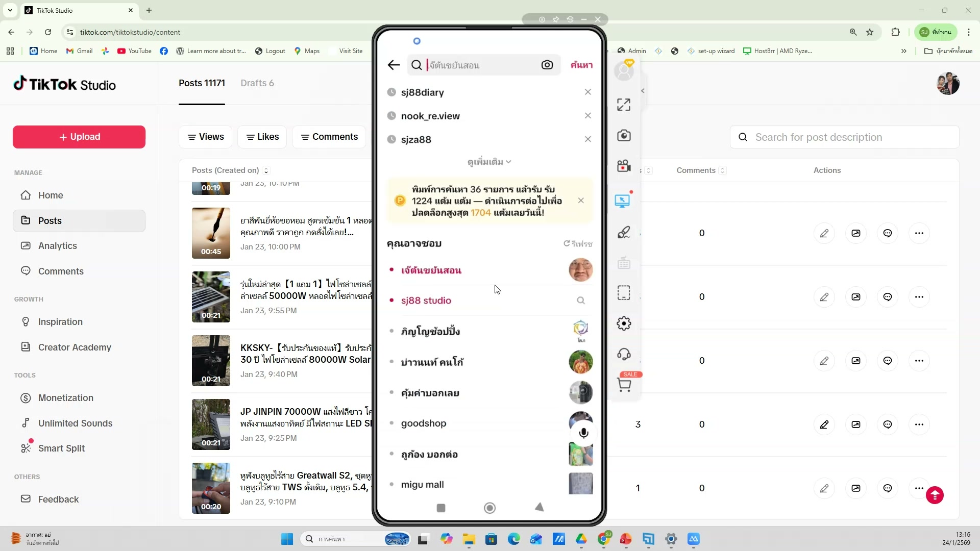Open the Posts (Created on) sort dropdown
The width and height of the screenshot is (980, 551).
(x=266, y=170)
